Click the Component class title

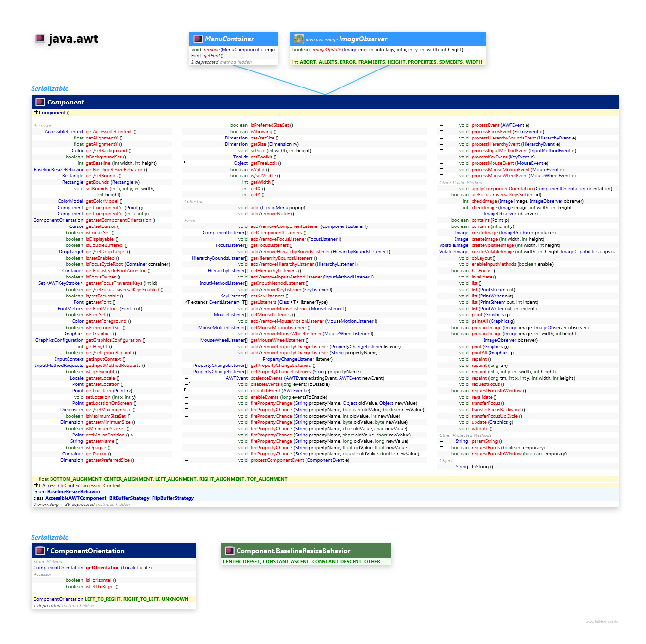pos(65,102)
